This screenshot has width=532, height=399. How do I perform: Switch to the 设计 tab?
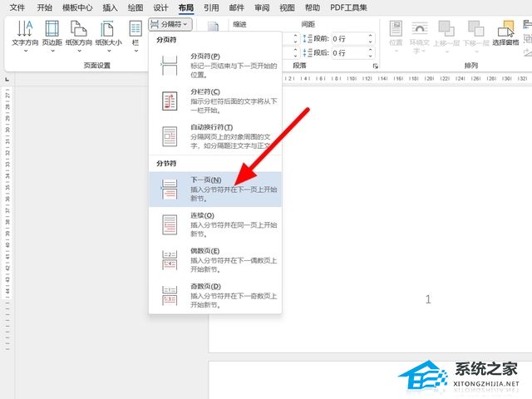(x=160, y=7)
